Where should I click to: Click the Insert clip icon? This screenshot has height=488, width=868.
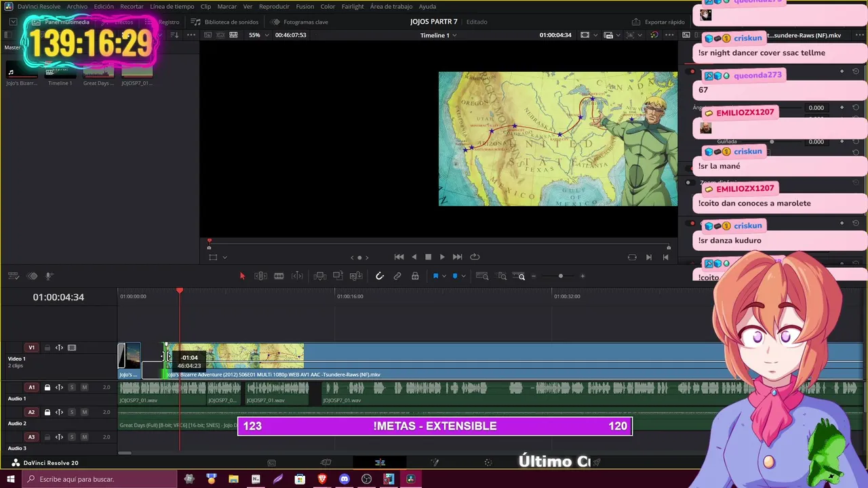point(320,276)
